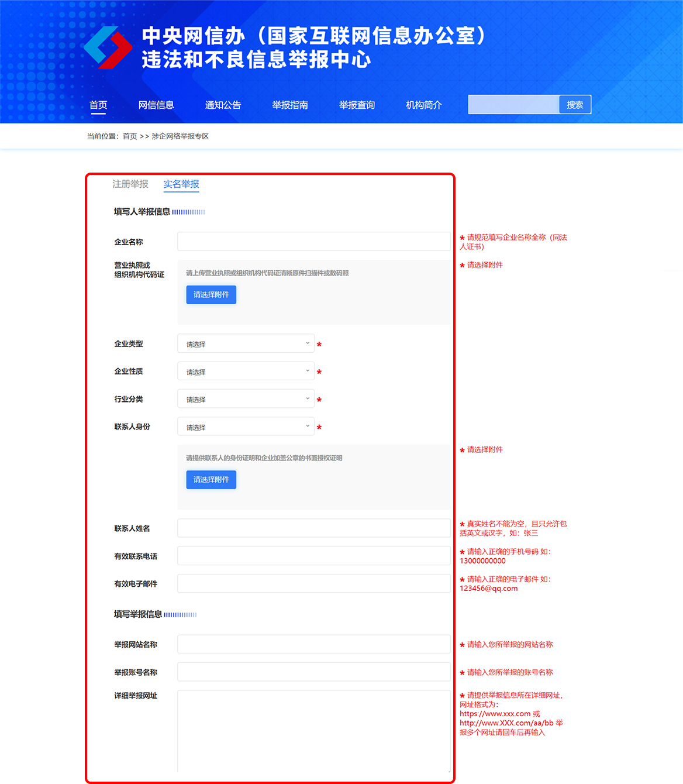The height and width of the screenshot is (784, 683).
Task: Click the 有效电子邮件 input field
Action: (314, 583)
